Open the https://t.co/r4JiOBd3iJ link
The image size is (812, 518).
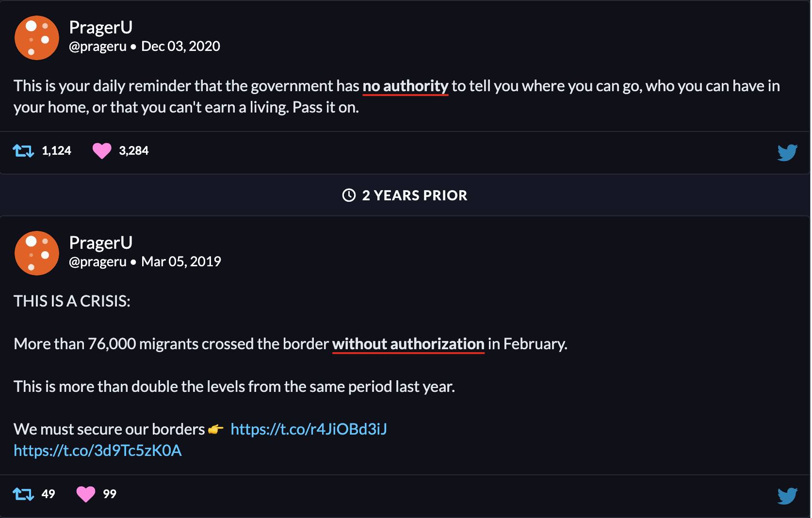[309, 429]
